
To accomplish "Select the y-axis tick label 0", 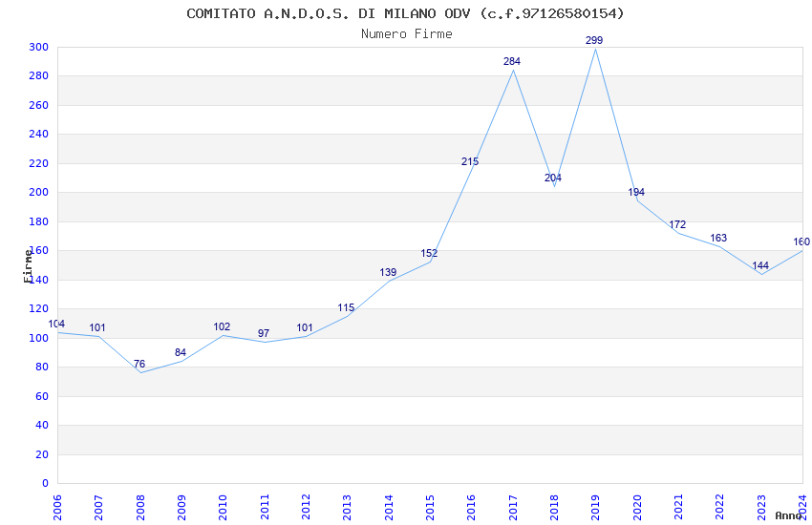I will 45,483.
